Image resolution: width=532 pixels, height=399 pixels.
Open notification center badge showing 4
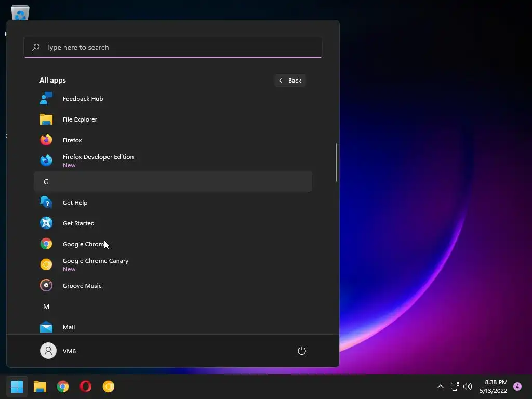click(x=517, y=386)
